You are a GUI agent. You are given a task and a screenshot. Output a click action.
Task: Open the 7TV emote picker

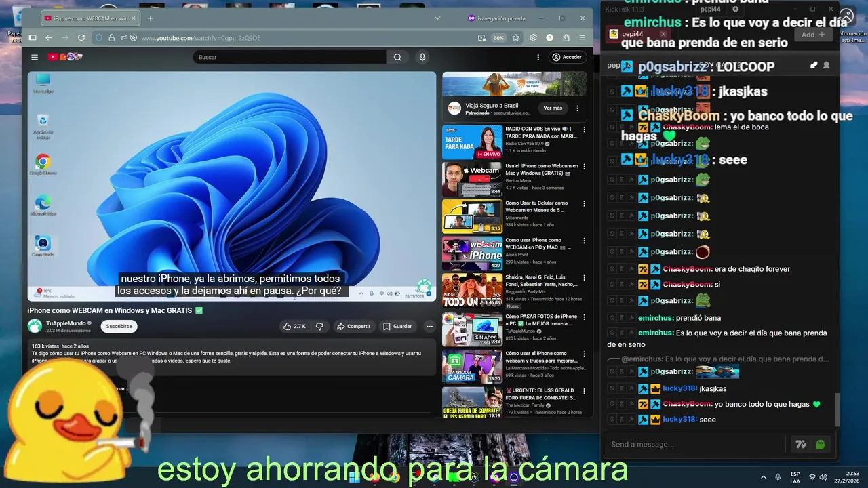pyautogui.click(x=801, y=445)
